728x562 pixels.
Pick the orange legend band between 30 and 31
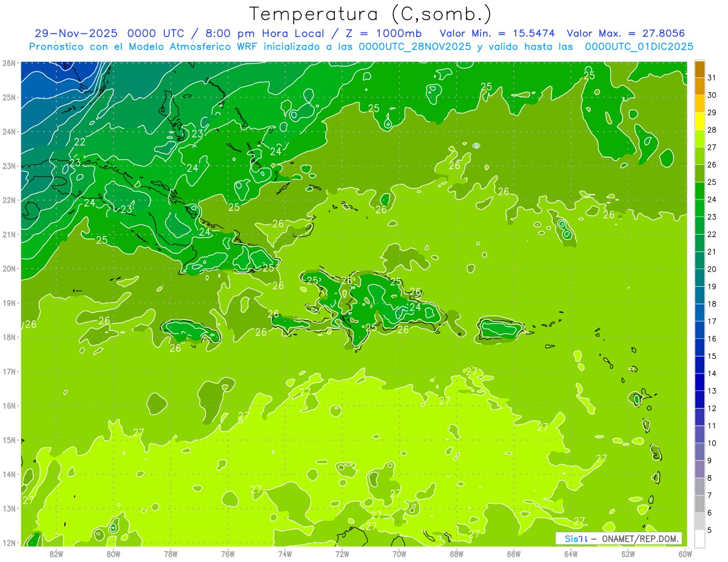click(x=699, y=87)
